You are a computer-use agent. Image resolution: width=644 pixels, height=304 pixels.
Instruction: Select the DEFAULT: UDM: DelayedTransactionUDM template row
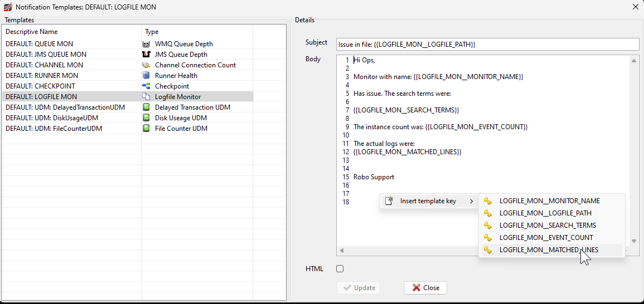click(65, 107)
